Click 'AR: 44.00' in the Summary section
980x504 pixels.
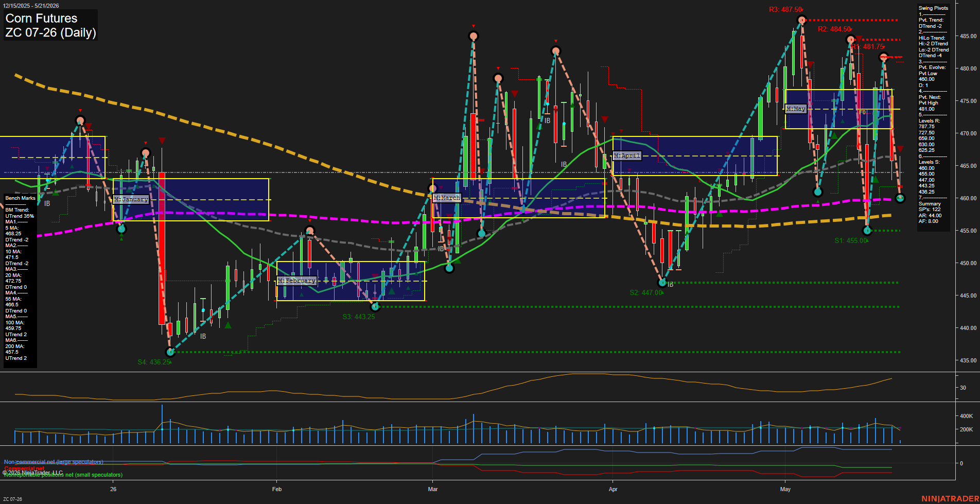(930, 216)
